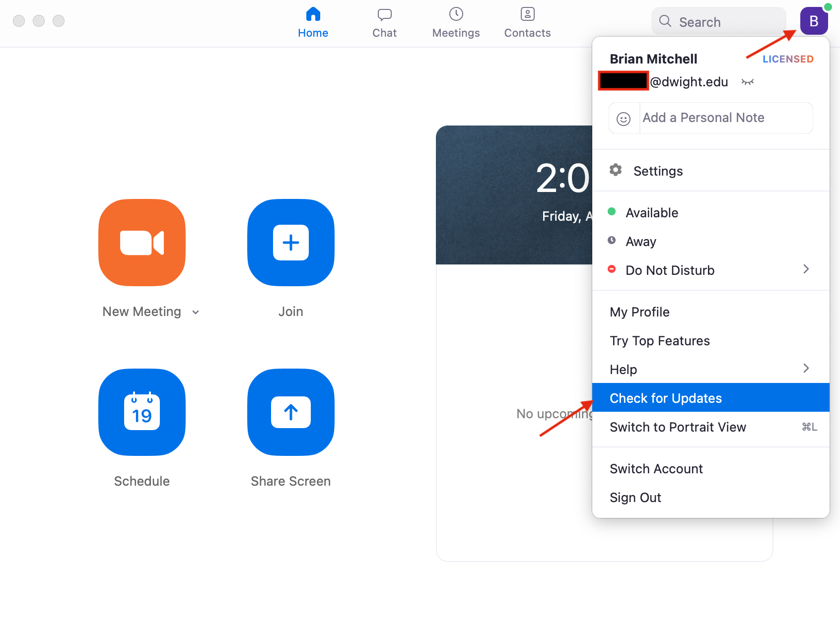Expand New Meeting options dropdown arrow
The height and width of the screenshot is (633, 840).
(196, 312)
